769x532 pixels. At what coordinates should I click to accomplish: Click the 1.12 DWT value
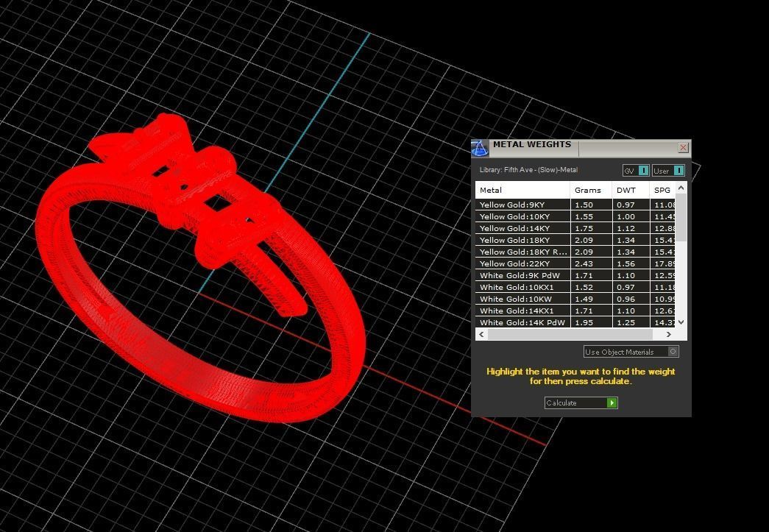coord(626,229)
